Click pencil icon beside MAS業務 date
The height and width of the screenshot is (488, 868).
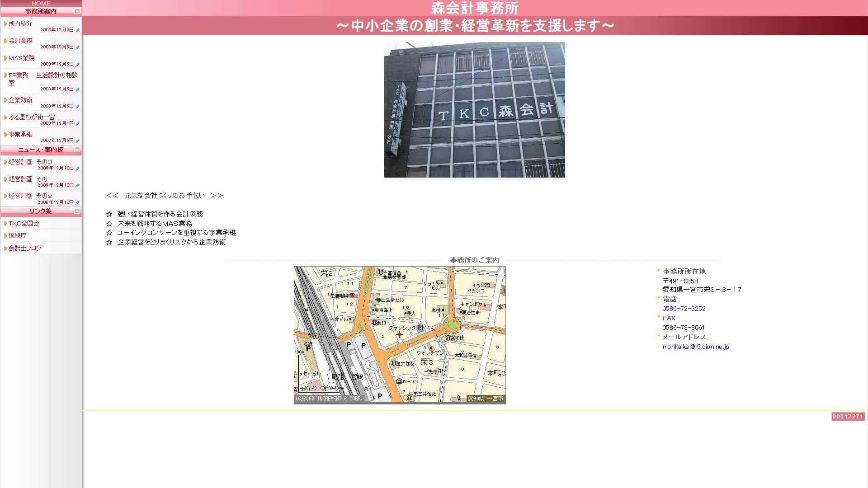click(77, 65)
